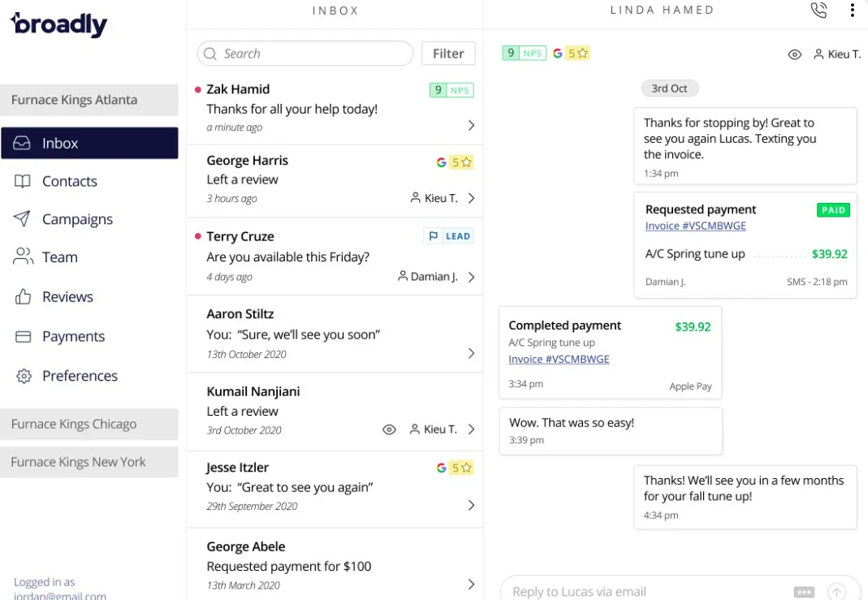
Task: Toggle the eye icon in conversation header
Action: (794, 54)
